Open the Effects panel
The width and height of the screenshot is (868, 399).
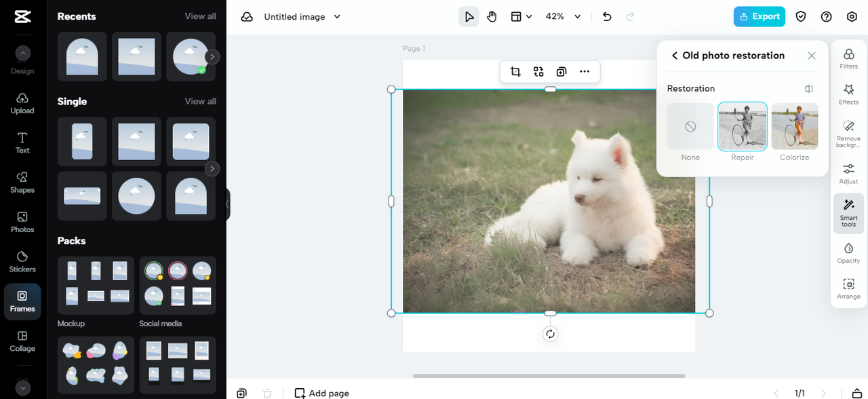(848, 94)
